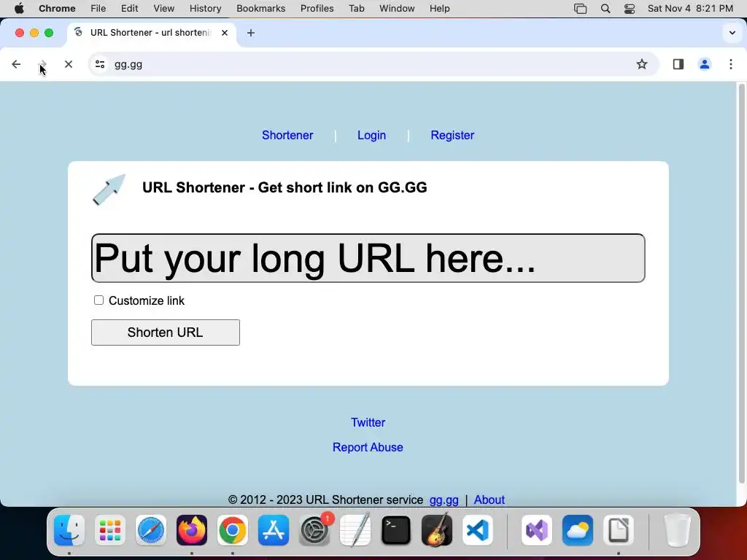747x560 pixels.
Task: Open the Apple menu
Action: [19, 9]
